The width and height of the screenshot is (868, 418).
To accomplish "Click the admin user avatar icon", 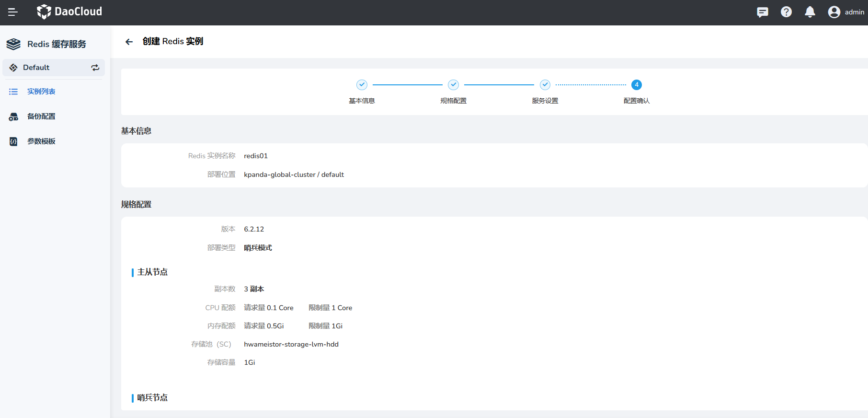I will pos(834,12).
